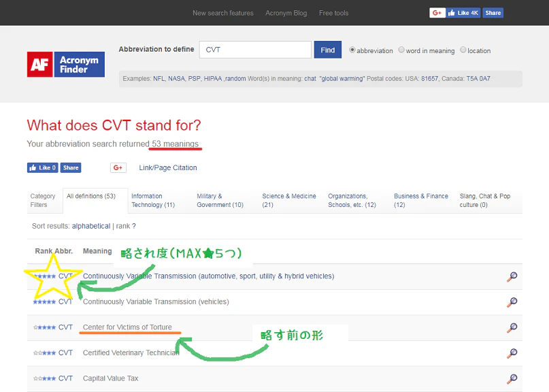Open Link/Page Citation link
The image size is (549, 392).
click(168, 168)
